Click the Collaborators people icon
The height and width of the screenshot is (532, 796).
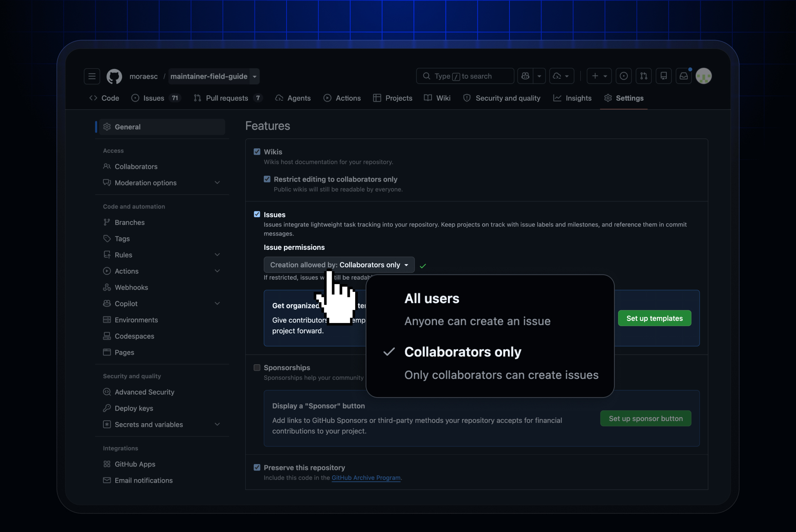(107, 167)
